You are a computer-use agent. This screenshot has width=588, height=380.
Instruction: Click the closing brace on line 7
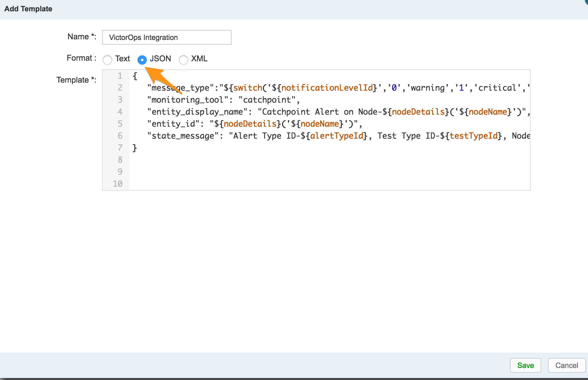(x=134, y=148)
